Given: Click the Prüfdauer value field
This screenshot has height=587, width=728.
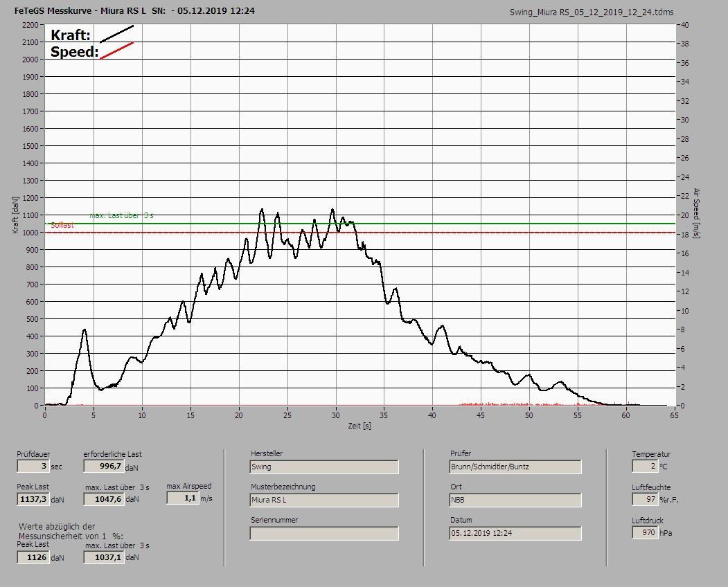Looking at the screenshot, I should (x=33, y=466).
